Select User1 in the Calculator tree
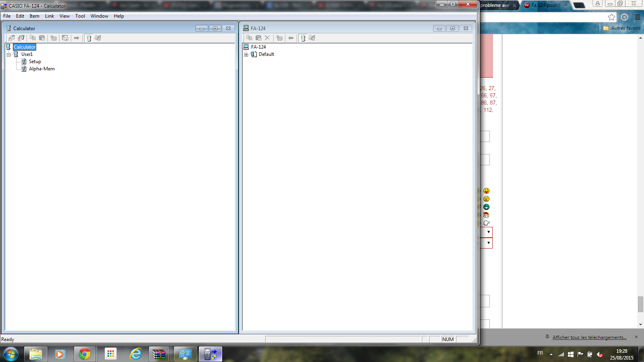644x362 pixels. [27, 54]
